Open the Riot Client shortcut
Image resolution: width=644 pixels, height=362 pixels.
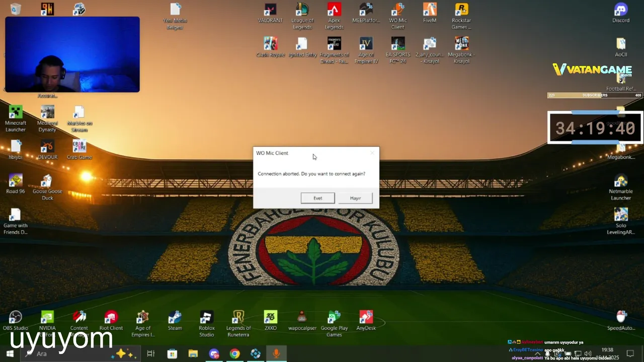pos(111,320)
